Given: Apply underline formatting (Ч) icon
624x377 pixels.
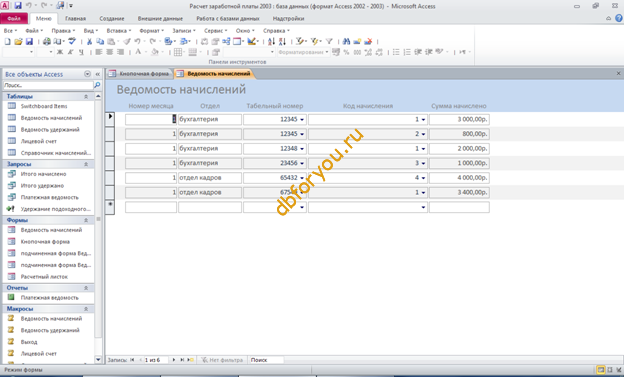Looking at the screenshot, I should (81, 52).
